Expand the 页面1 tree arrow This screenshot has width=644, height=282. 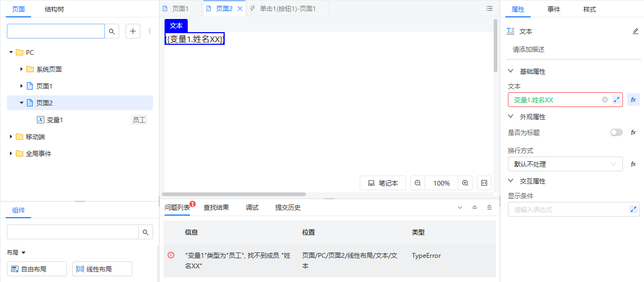(22, 86)
